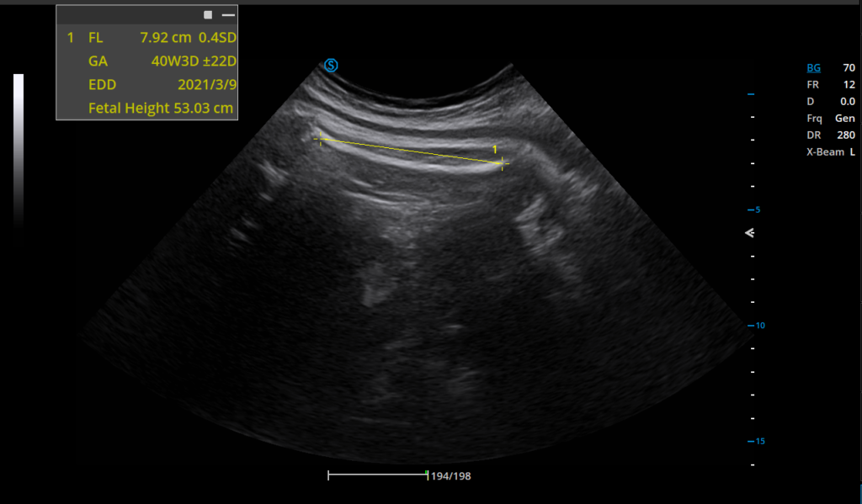Click the blue S probe orientation marker
Image resolution: width=862 pixels, height=504 pixels.
point(330,66)
